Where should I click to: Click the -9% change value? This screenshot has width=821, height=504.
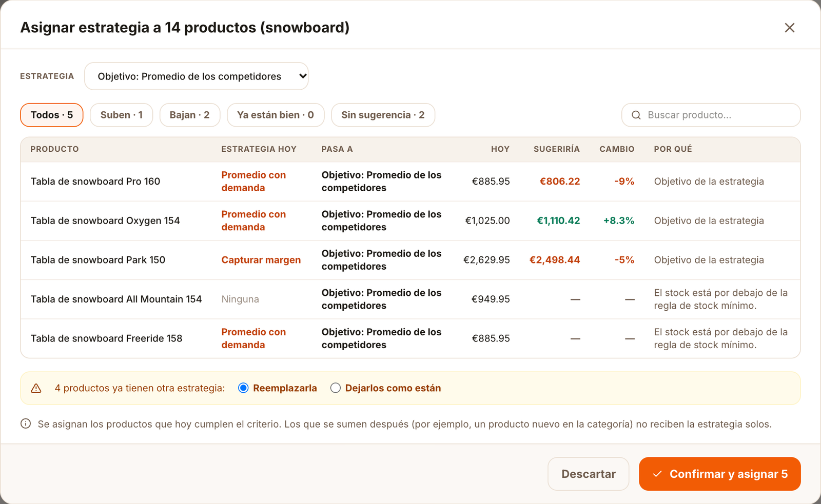(x=624, y=182)
